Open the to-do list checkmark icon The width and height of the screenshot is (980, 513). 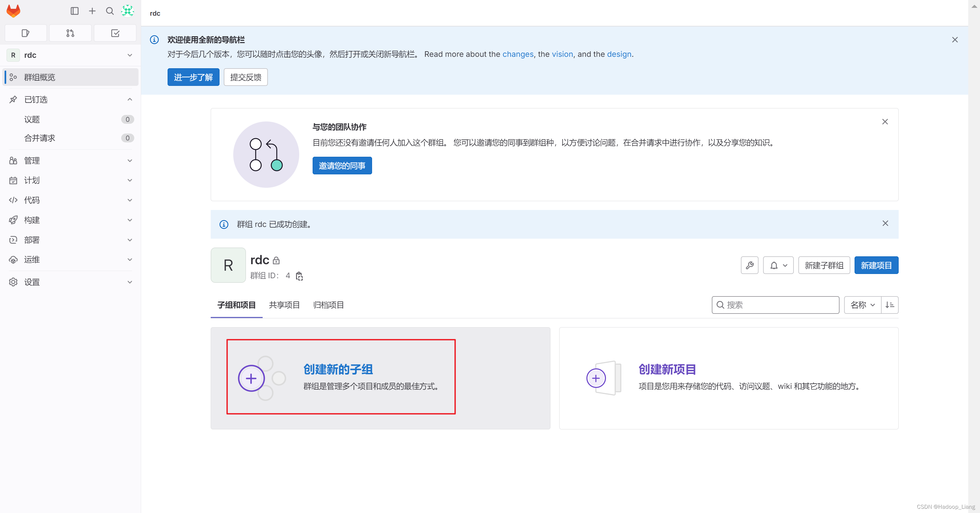(115, 33)
